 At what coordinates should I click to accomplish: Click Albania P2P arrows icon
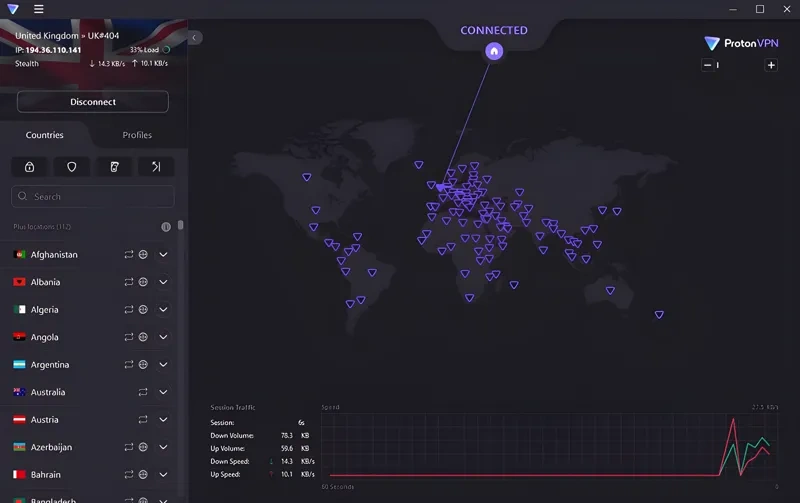[x=129, y=282]
